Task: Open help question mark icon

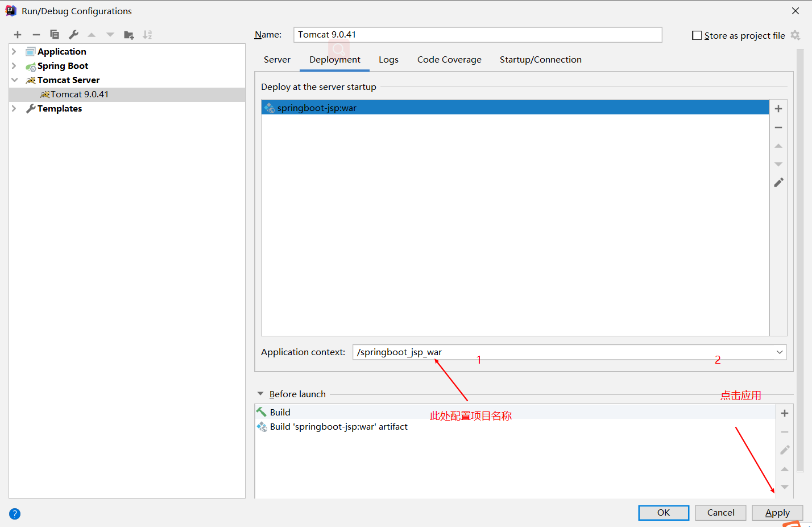Action: pos(15,514)
